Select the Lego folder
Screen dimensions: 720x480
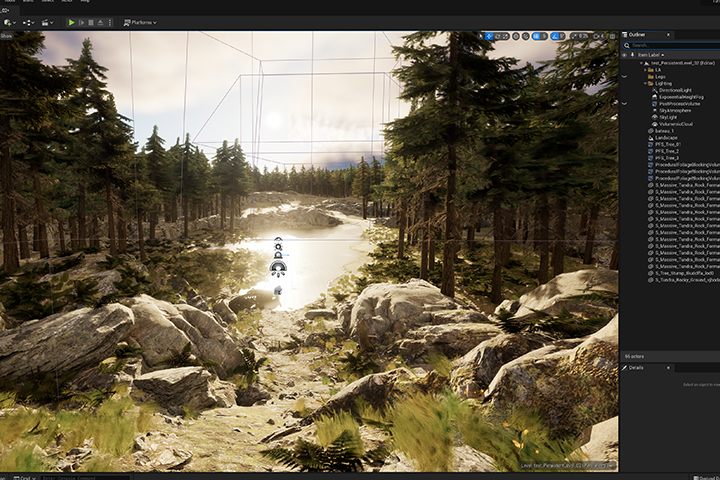tap(660, 77)
